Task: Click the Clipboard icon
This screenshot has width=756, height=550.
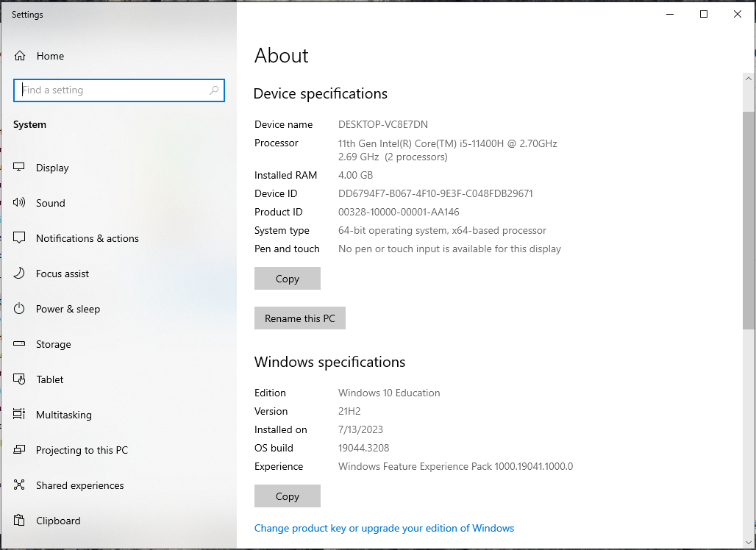Action: click(19, 520)
